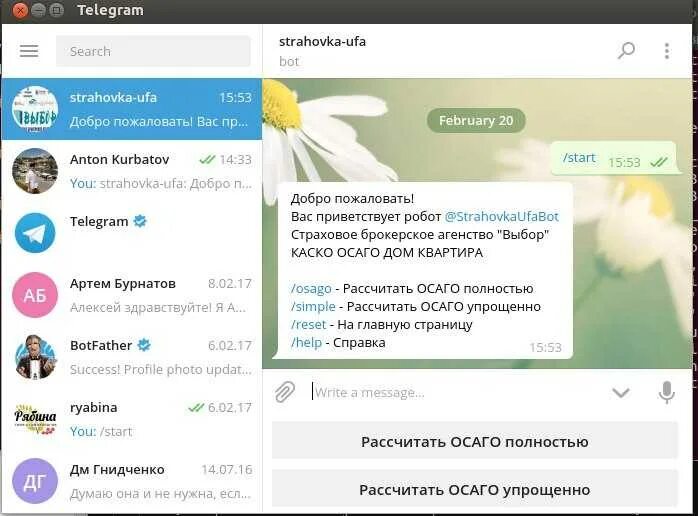Viewport: 698px width, 516px height.
Task: Open strahovka-ufa bot profile from header
Action: coord(322,41)
